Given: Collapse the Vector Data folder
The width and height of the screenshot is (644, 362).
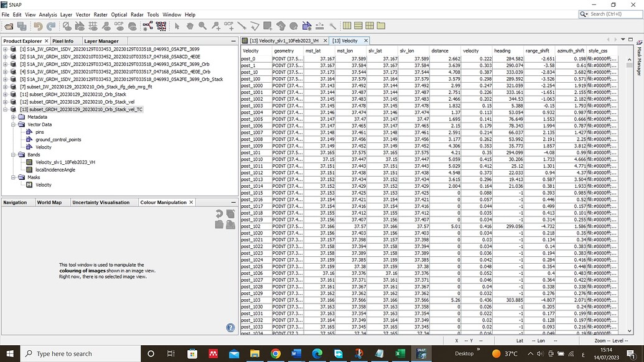Looking at the screenshot, I should click(14, 124).
